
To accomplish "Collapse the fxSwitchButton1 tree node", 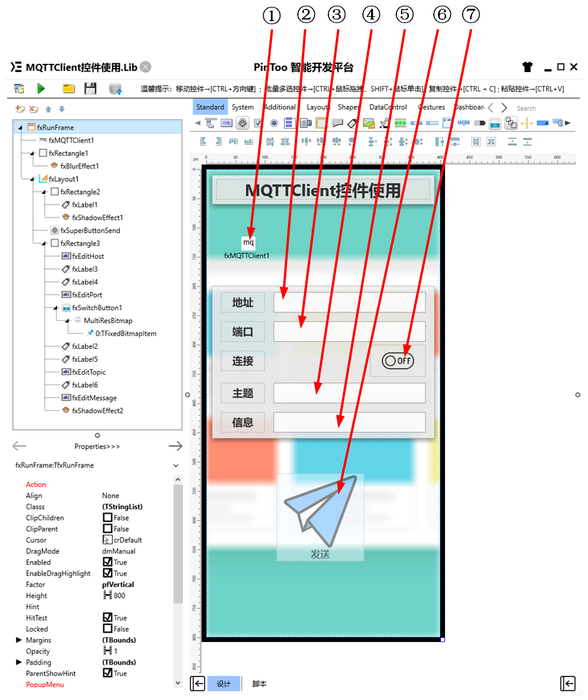I will tap(56, 308).
